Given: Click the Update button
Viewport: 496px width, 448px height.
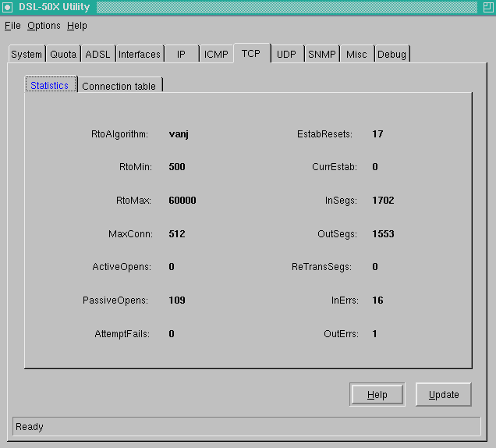Looking at the screenshot, I should point(444,394).
